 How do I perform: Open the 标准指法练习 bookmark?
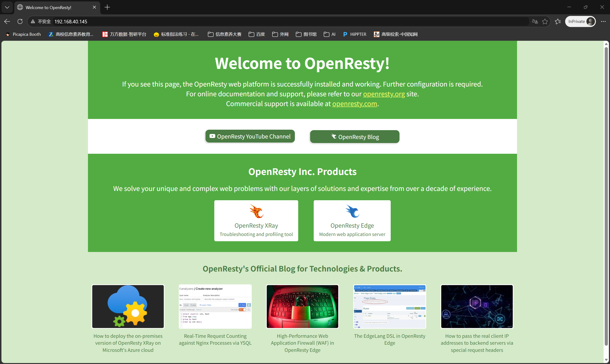pos(176,34)
